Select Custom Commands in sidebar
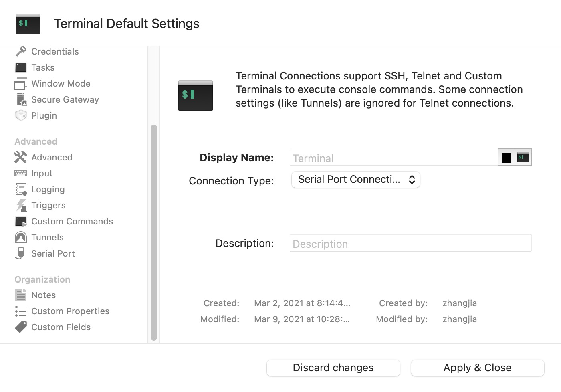The width and height of the screenshot is (561, 392). tap(72, 221)
